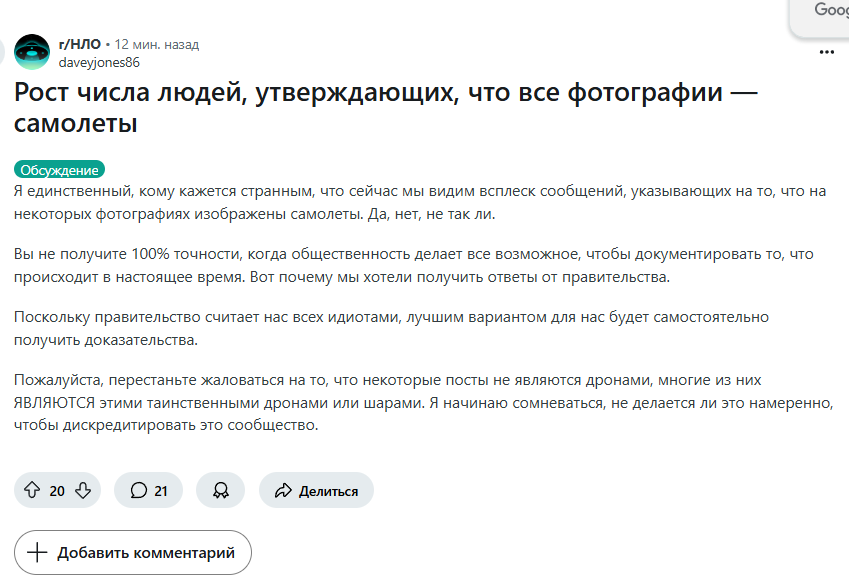Give an award using the award icon
The width and height of the screenshot is (849, 587).
point(220,490)
